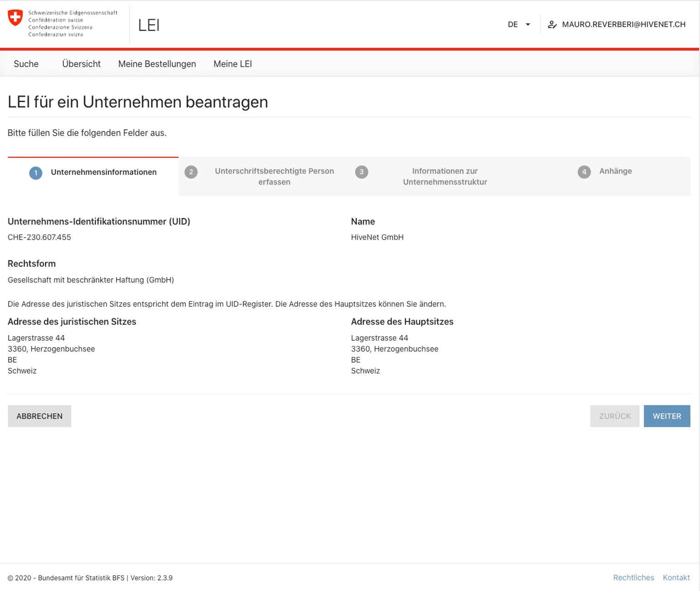
Task: Open the Suche menu item
Action: click(x=26, y=64)
